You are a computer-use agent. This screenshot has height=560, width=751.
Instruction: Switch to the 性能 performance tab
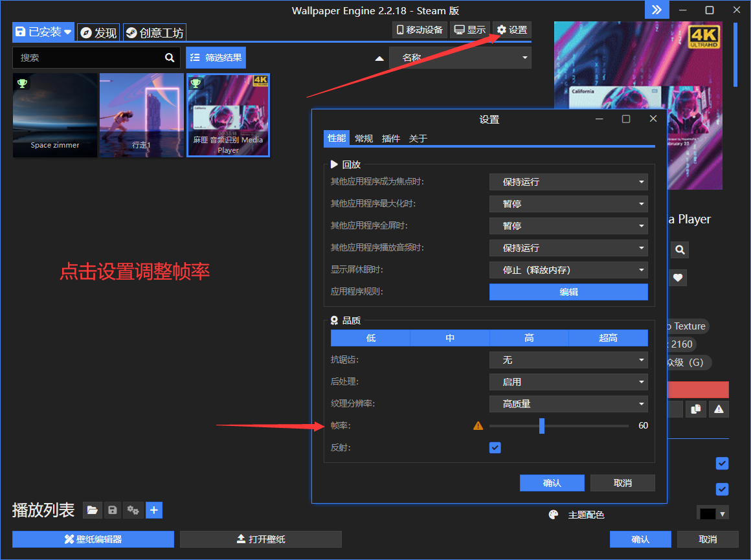[x=337, y=138]
